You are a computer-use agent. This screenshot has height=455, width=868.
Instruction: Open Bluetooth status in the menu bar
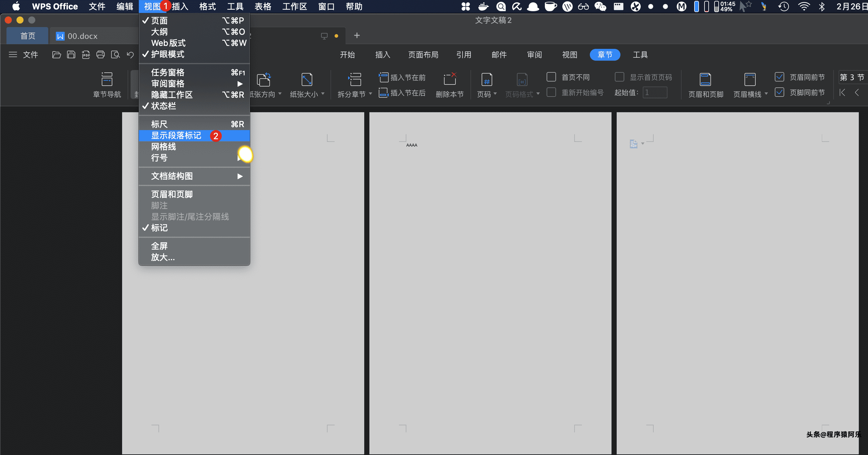pyautogui.click(x=822, y=6)
